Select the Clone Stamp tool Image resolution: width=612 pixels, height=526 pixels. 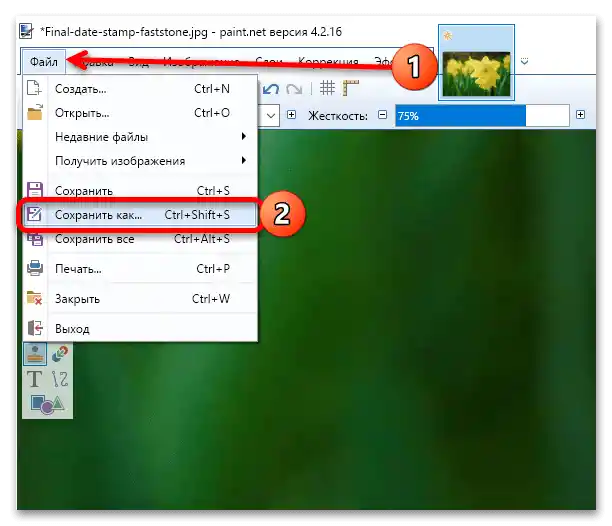coord(35,354)
